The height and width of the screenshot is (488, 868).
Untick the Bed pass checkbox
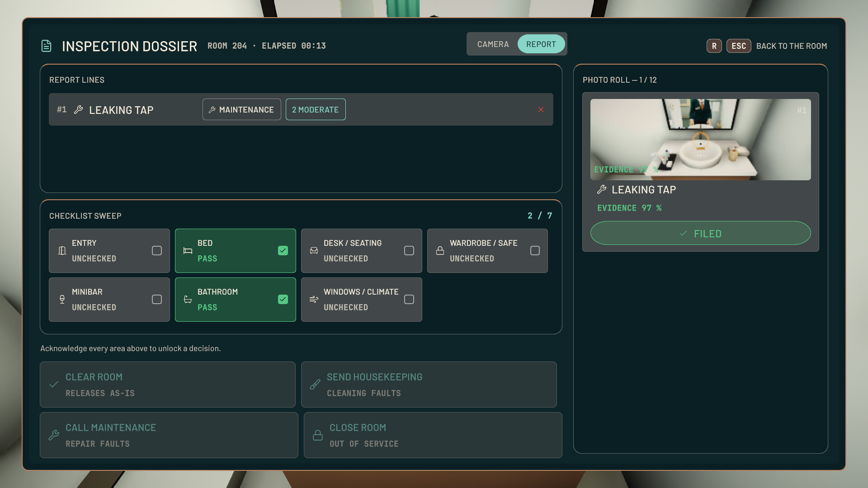pos(283,251)
